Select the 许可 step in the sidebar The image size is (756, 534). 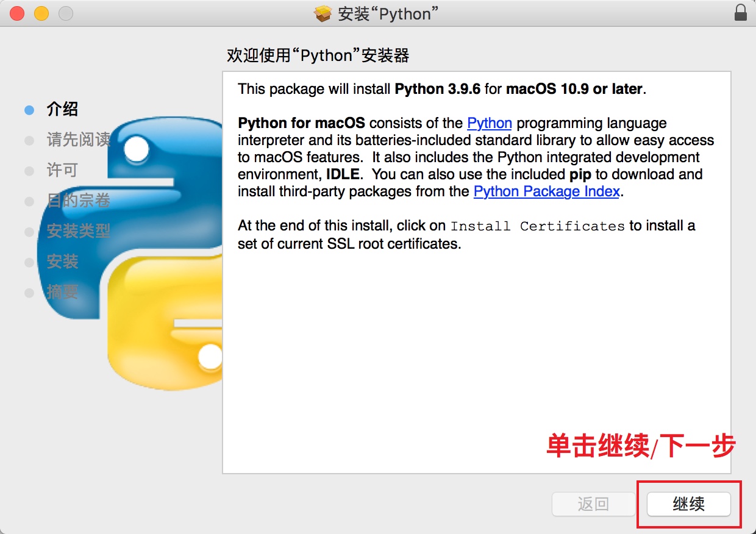(x=62, y=170)
